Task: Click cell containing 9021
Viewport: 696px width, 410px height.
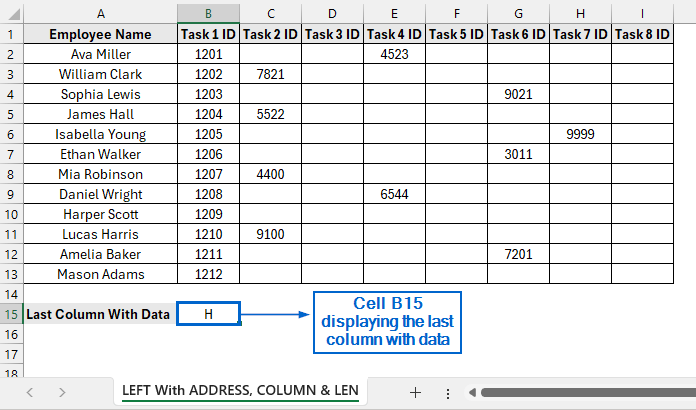Action: (x=518, y=94)
